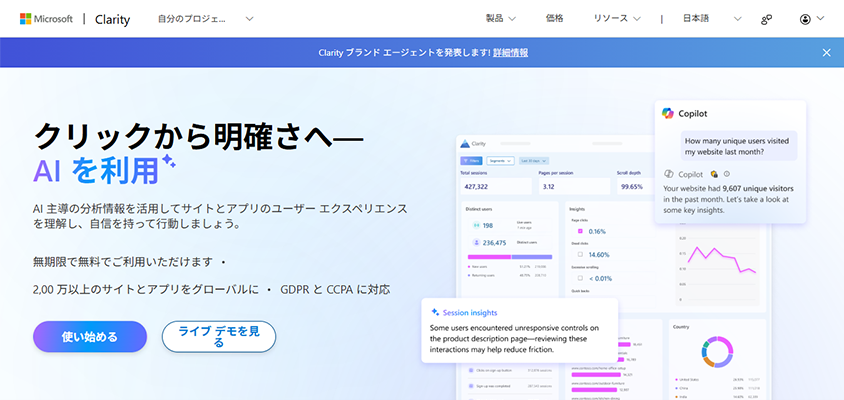Click the Copilot logo in chat card

pyautogui.click(x=668, y=114)
